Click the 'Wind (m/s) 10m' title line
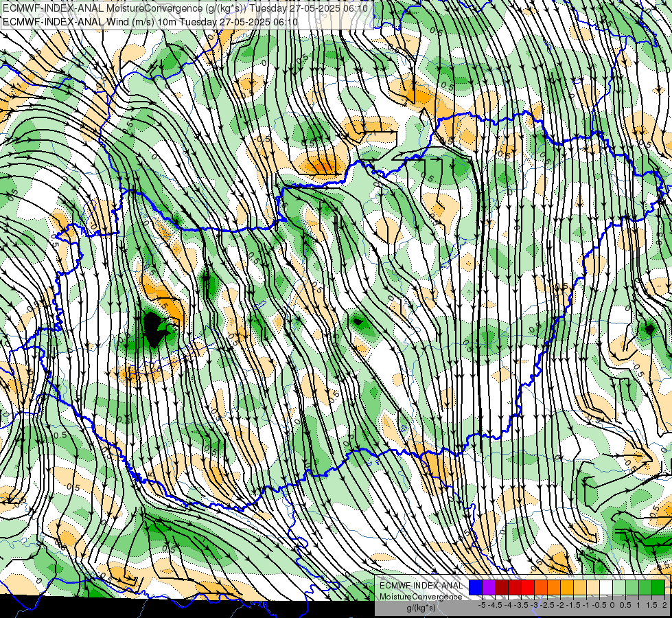The image size is (672, 618). [150, 21]
